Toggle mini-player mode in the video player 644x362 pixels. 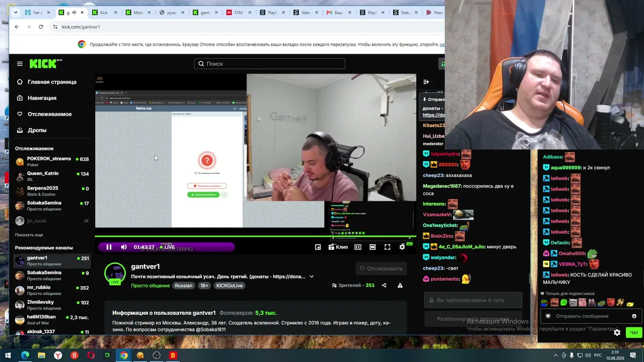318,247
